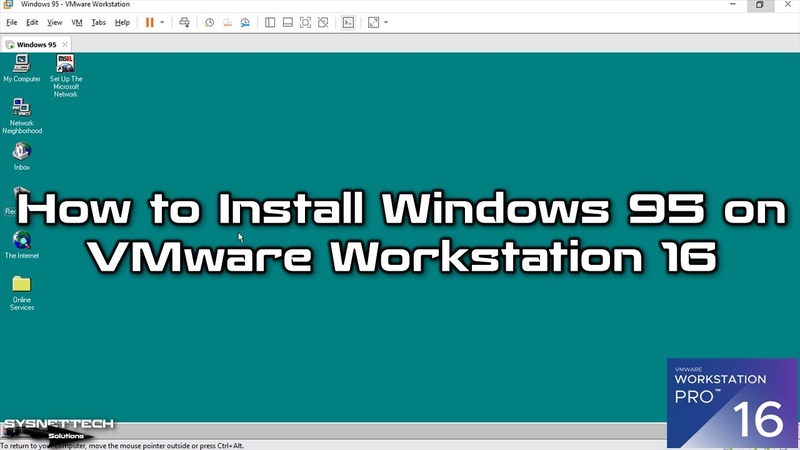
Task: Revert VM to previous snapshot
Action: (227, 22)
